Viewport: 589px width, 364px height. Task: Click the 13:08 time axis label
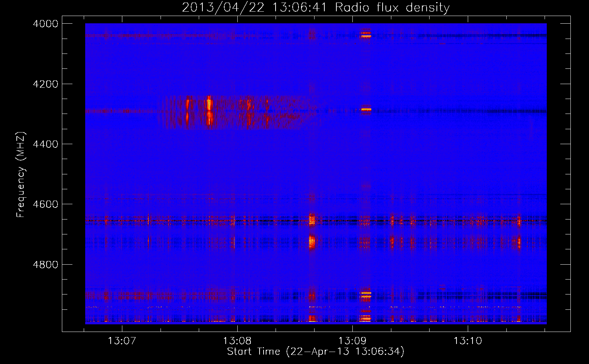[237, 341]
